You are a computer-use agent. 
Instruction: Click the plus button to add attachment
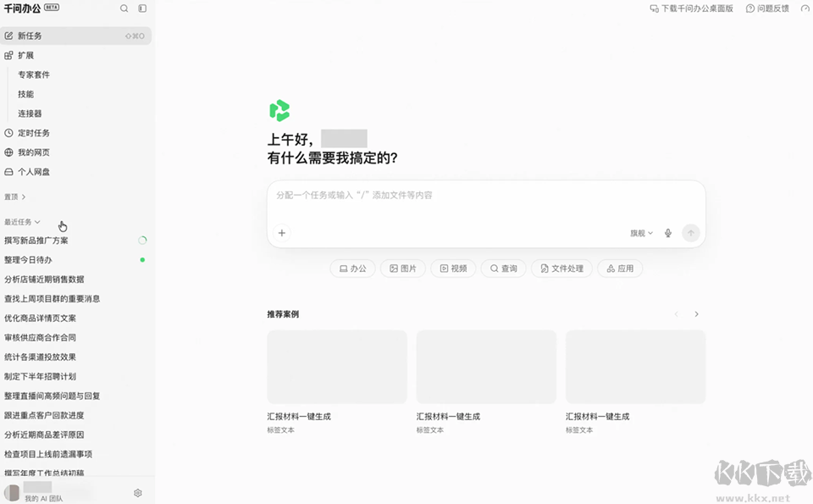[281, 233]
